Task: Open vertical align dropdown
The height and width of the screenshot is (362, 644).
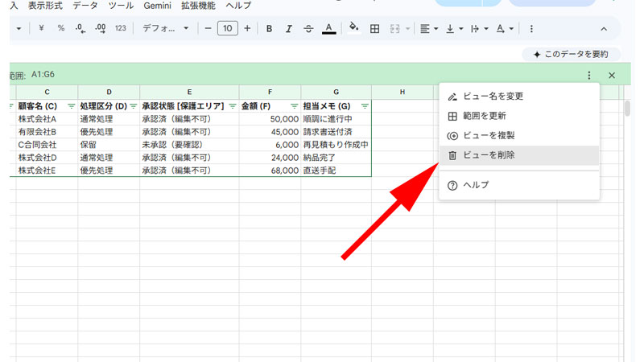Action: click(x=454, y=29)
